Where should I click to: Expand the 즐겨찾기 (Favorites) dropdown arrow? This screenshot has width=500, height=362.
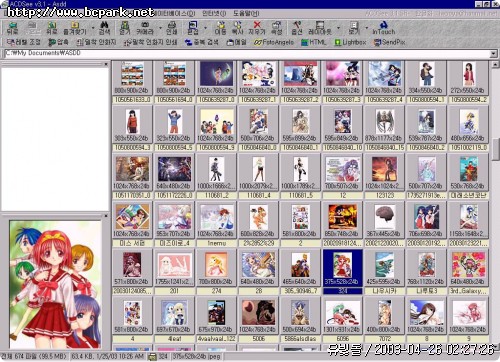(93, 28)
